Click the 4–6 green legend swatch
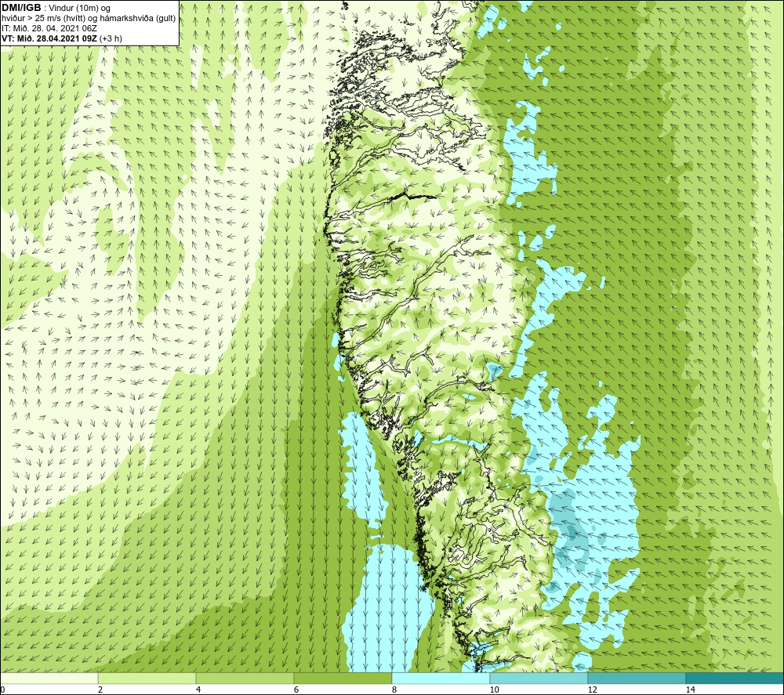 (245, 678)
